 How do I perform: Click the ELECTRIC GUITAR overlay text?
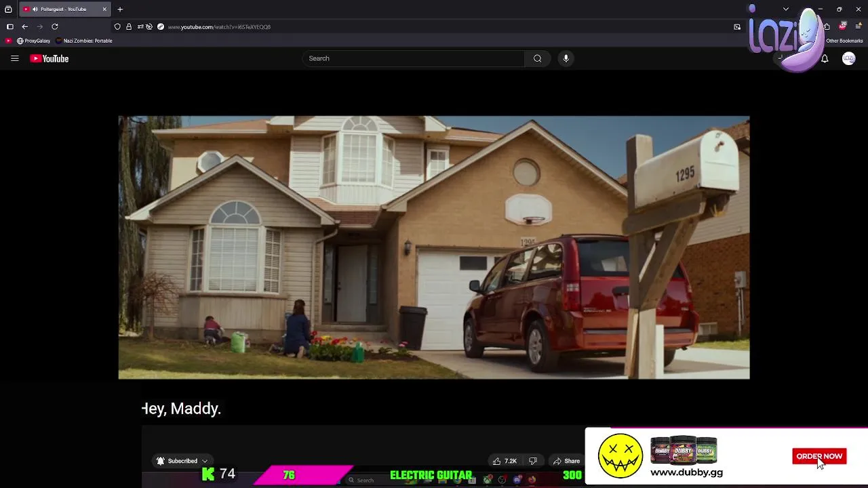coord(431,475)
